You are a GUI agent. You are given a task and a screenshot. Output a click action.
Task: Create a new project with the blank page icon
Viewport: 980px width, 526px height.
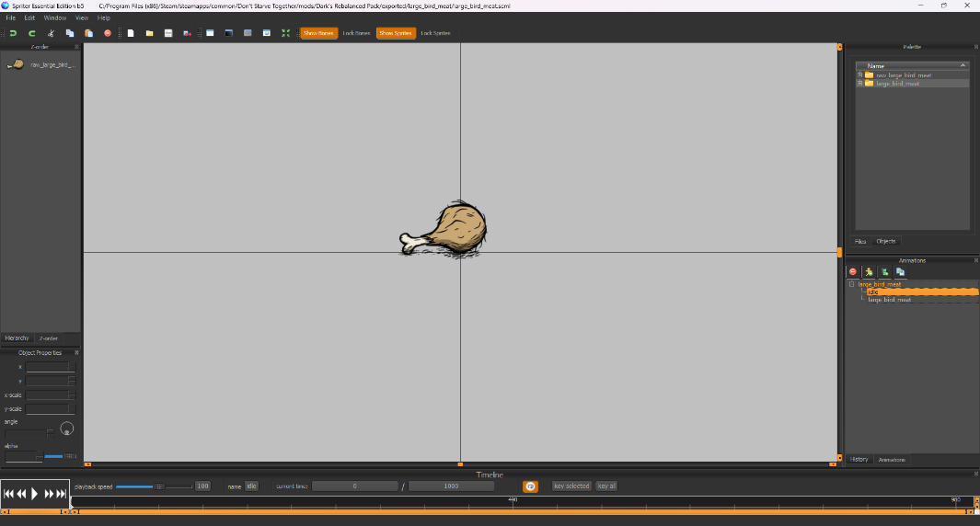(x=131, y=33)
